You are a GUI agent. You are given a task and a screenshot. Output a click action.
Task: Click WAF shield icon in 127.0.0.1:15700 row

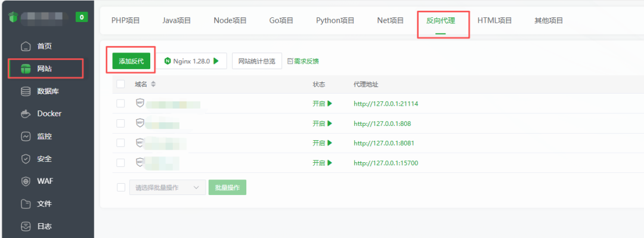tap(140, 163)
